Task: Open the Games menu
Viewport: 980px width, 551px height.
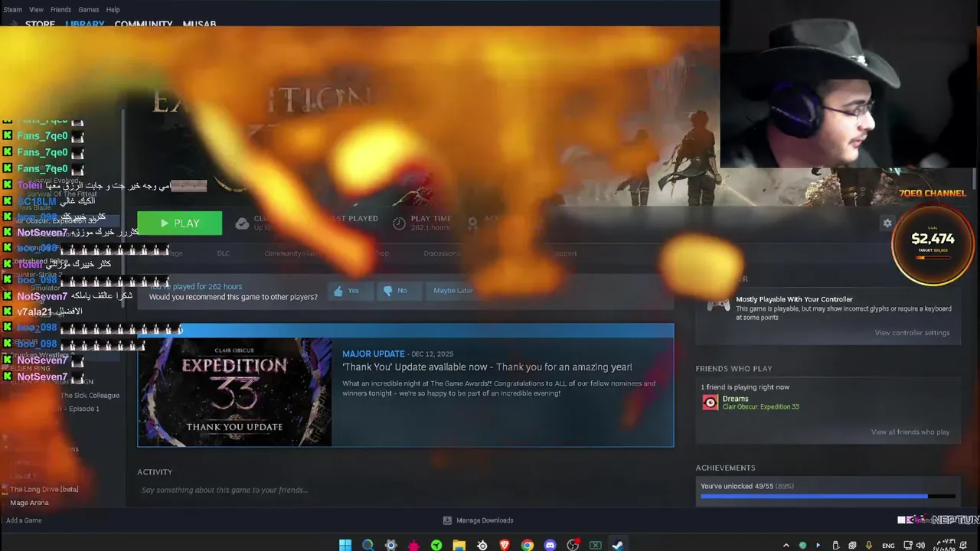Action: tap(89, 9)
